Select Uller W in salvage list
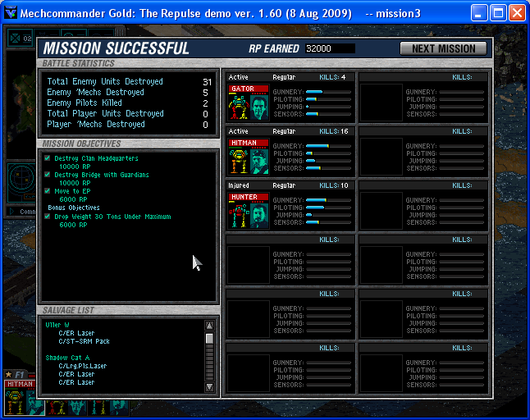Viewport: 530px width, 420px height. point(57,325)
